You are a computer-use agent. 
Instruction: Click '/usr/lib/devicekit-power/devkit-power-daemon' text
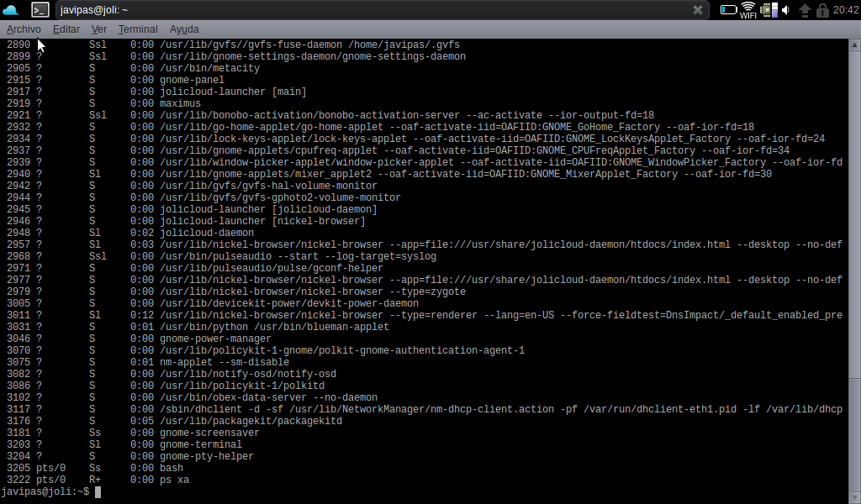(x=289, y=303)
